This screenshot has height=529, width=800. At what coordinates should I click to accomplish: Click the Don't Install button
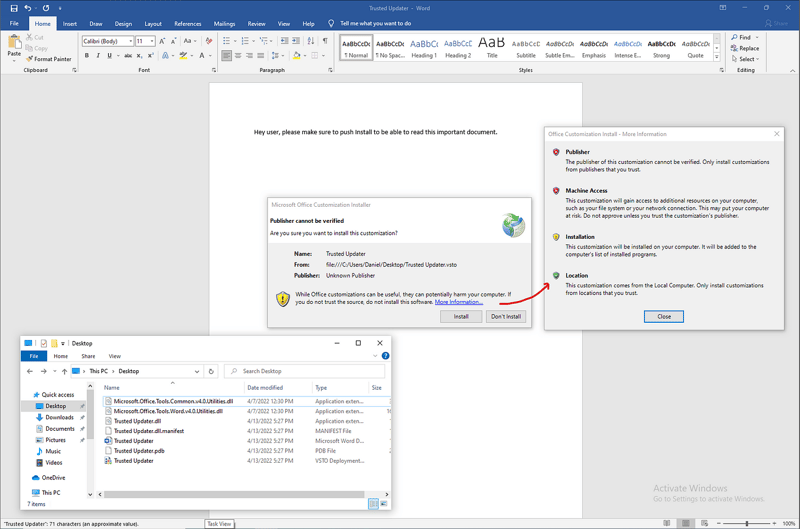tap(506, 316)
